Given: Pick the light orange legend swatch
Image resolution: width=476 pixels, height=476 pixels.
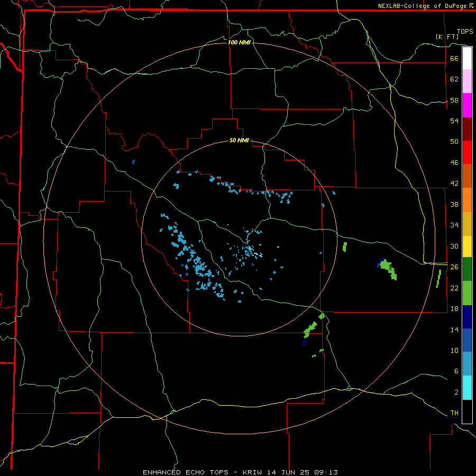Looking at the screenshot, I should (x=467, y=200).
